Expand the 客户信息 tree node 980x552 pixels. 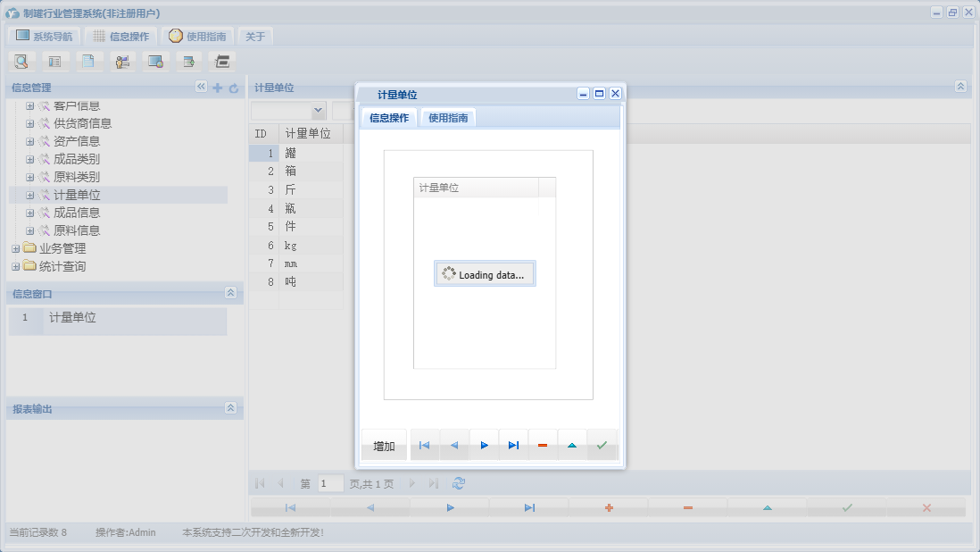coord(29,106)
